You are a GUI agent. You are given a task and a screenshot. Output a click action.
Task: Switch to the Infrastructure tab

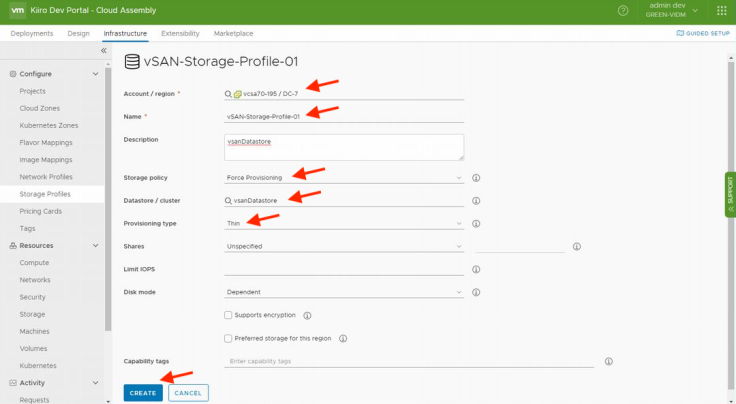tap(125, 33)
